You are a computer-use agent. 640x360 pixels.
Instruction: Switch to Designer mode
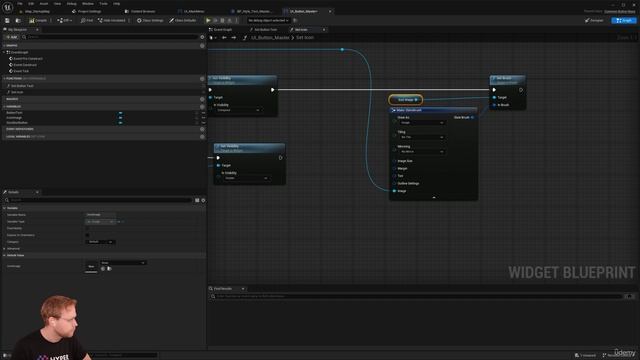[594, 20]
